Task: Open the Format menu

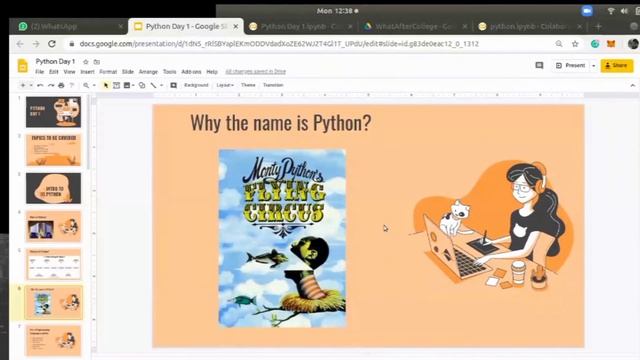Action: (x=108, y=72)
